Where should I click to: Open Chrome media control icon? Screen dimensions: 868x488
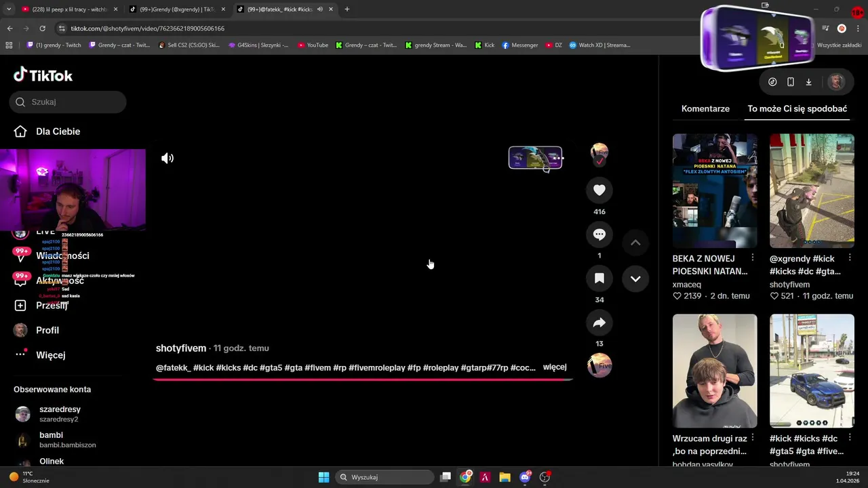pyautogui.click(x=825, y=28)
